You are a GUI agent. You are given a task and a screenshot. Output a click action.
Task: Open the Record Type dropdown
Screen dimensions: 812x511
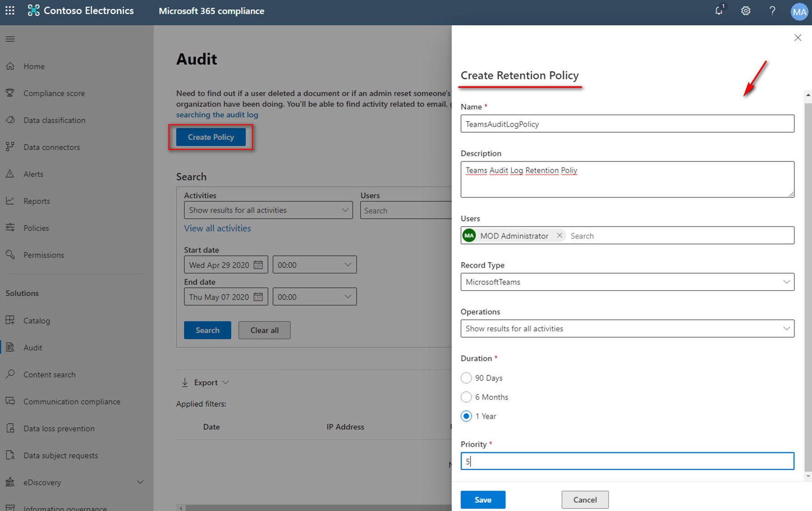[627, 282]
